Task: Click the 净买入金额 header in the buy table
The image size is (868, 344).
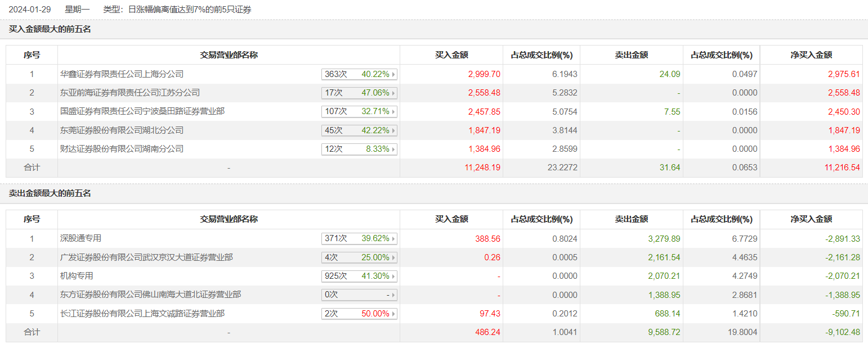Action: [811, 55]
